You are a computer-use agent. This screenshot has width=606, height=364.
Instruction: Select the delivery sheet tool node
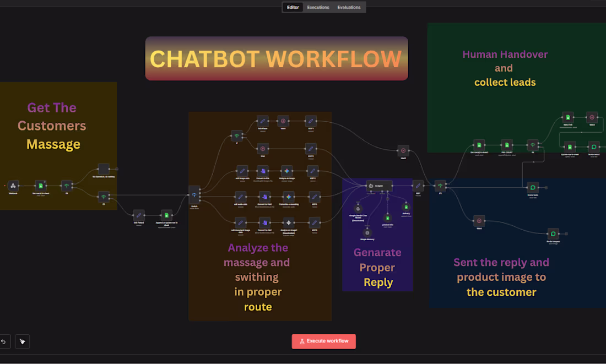(406, 207)
